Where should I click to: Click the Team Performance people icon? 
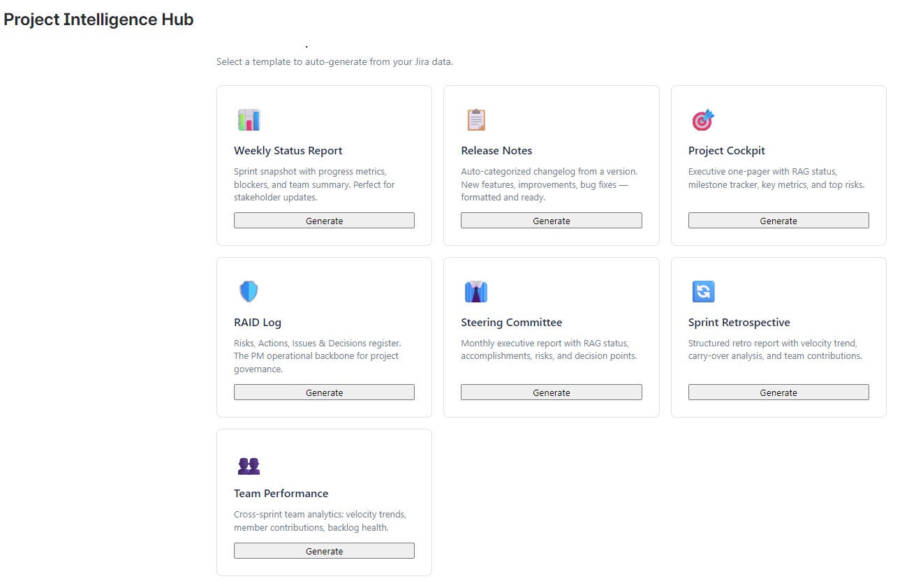point(249,466)
